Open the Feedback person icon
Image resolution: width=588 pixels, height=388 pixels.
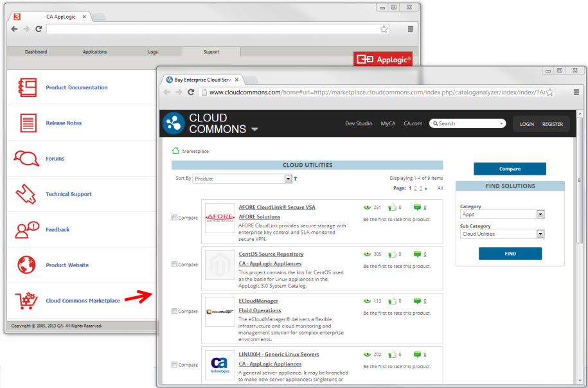click(27, 229)
